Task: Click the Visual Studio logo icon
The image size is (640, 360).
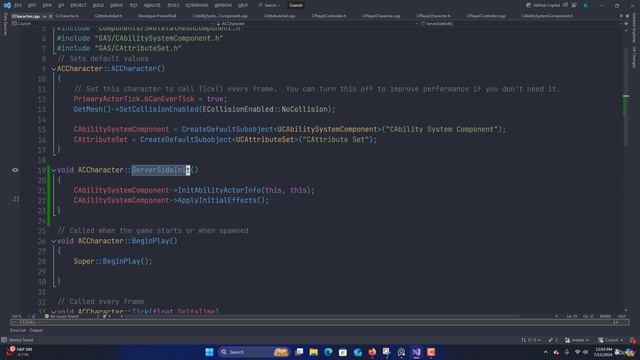Action: pos(7,5)
